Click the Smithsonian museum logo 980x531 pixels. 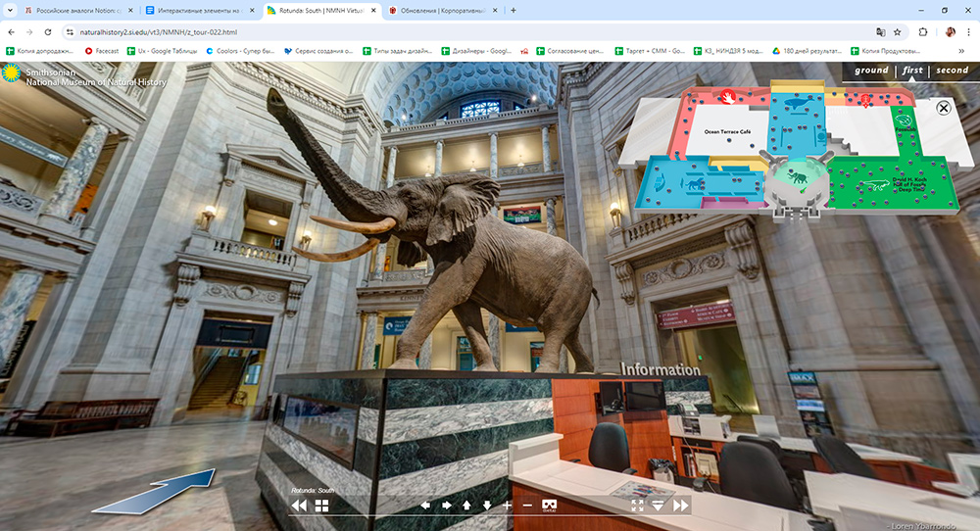pos(13,72)
